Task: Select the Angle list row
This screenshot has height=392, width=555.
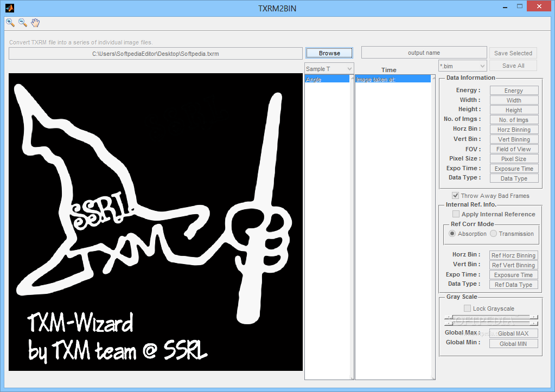Action: point(327,80)
